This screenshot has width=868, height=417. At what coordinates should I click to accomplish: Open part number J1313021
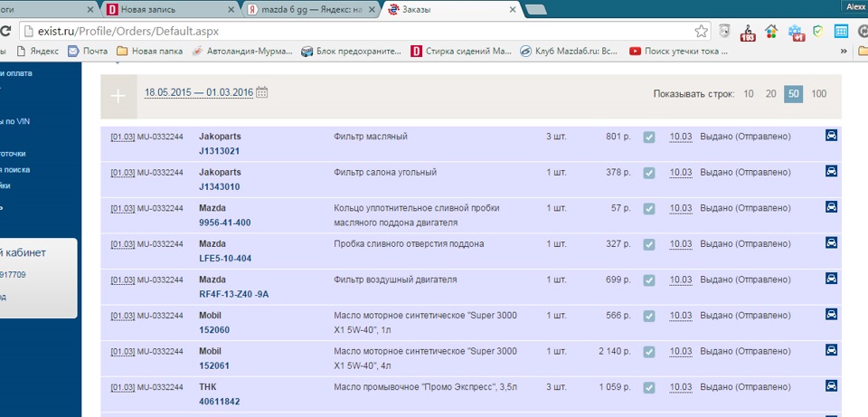(219, 151)
